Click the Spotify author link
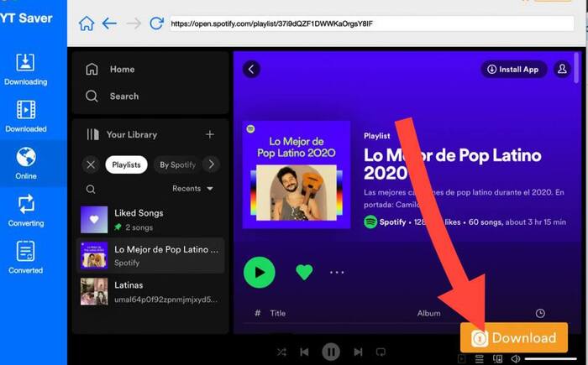Screen dimensions: 588x365 pos(392,222)
